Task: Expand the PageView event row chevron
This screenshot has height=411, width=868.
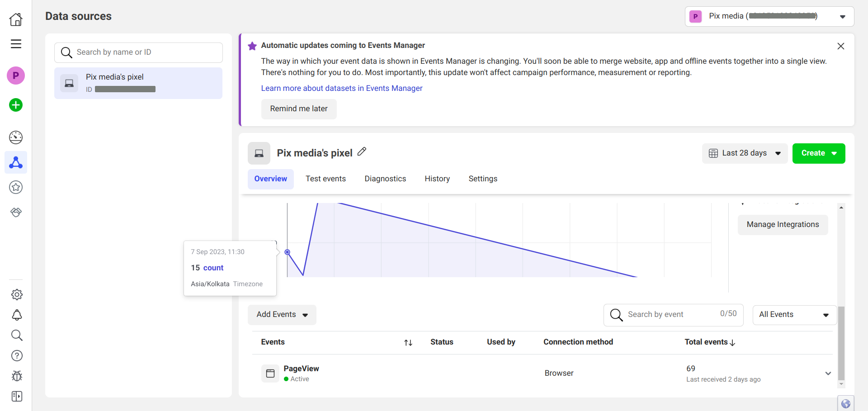Action: (828, 373)
